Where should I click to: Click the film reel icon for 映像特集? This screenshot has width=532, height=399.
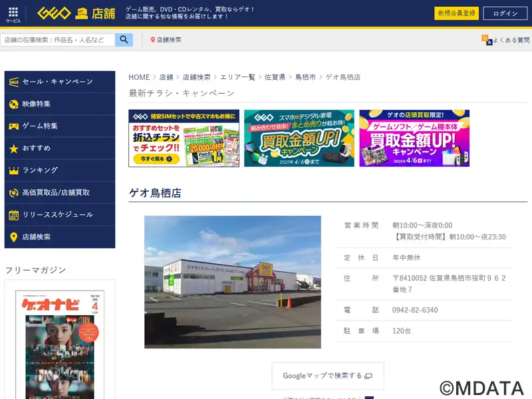tap(13, 104)
